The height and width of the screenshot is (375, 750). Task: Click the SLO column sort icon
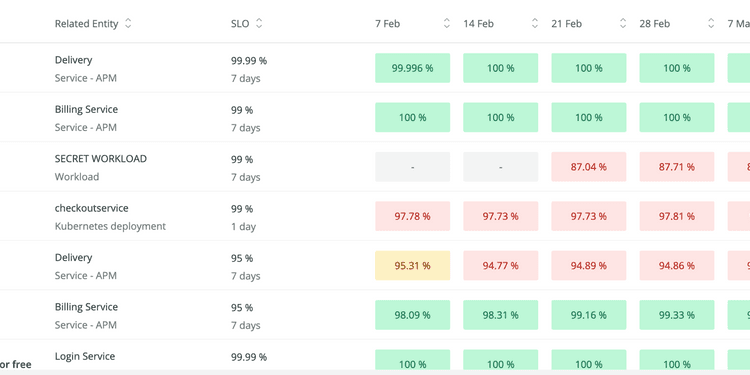tap(259, 23)
